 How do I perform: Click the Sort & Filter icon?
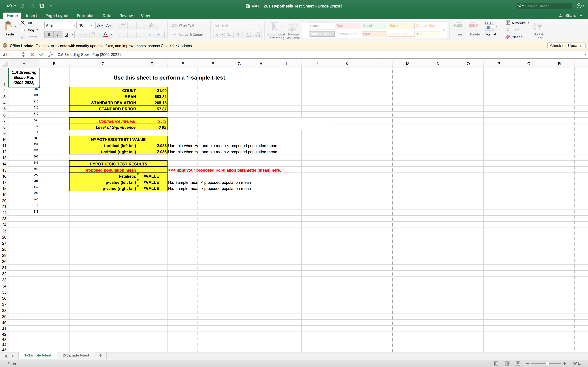pyautogui.click(x=538, y=26)
